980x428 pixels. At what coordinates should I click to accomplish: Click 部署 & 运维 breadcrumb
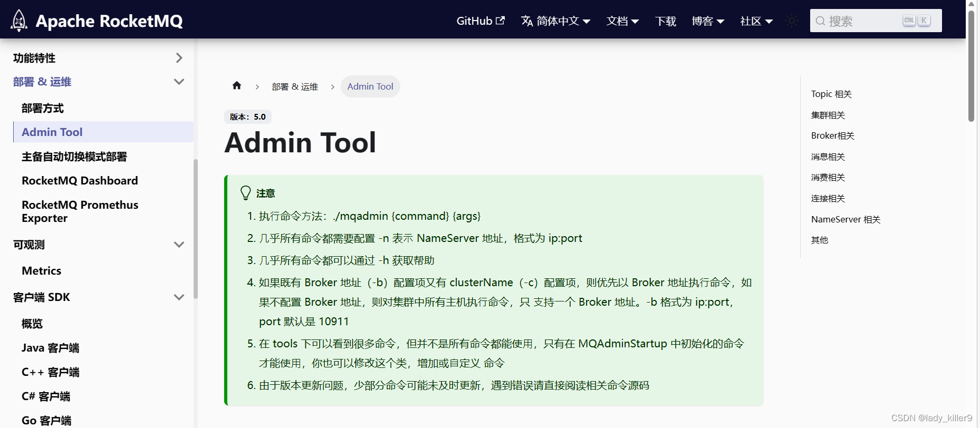click(x=295, y=86)
